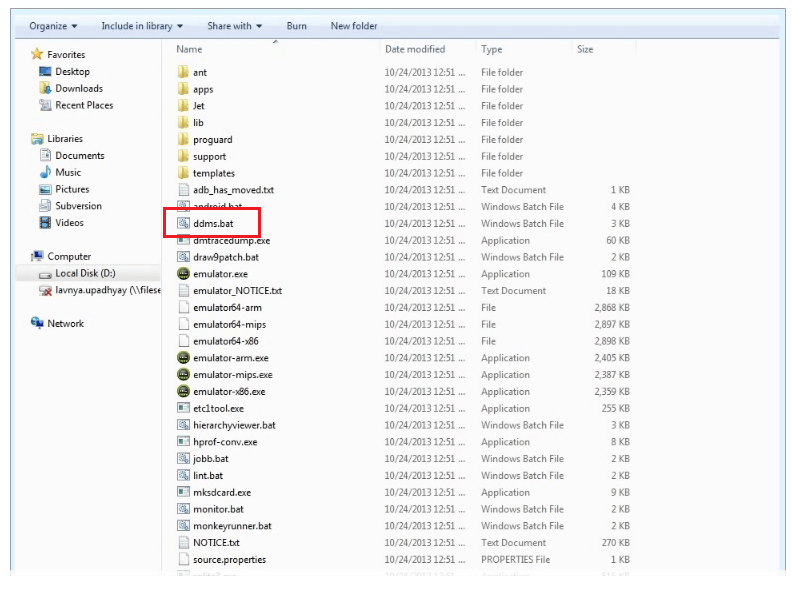The height and width of the screenshot is (591, 800).
Task: Click the Libraries icon in navigation pane
Action: tap(37, 139)
